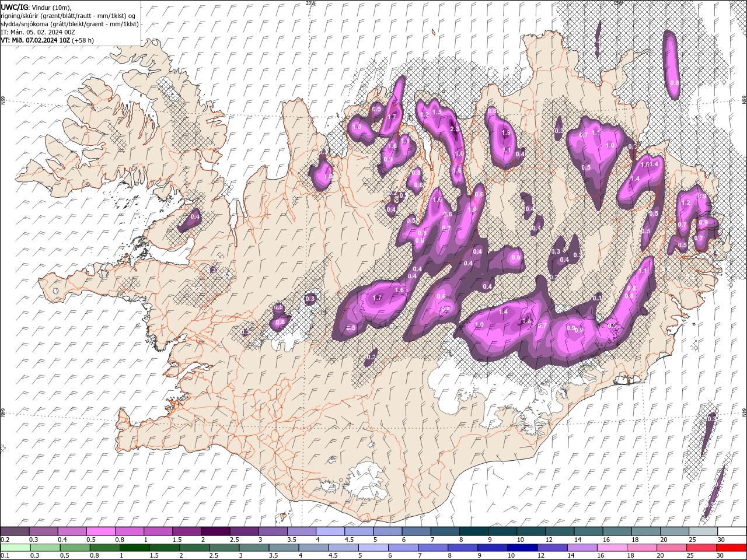Pick the bright pink snow swatch between 0.5 and 0.8

pos(100,531)
